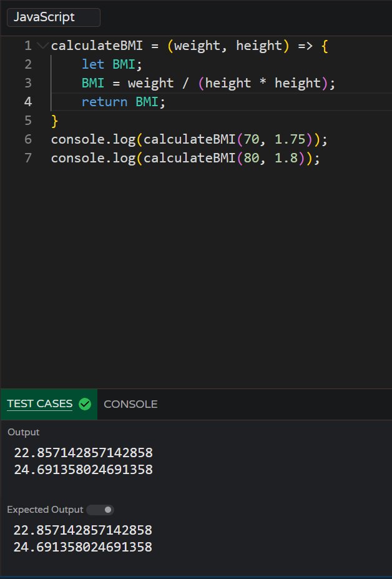Select line number 7 in the gutter
This screenshot has height=579, width=392.
pyautogui.click(x=28, y=158)
